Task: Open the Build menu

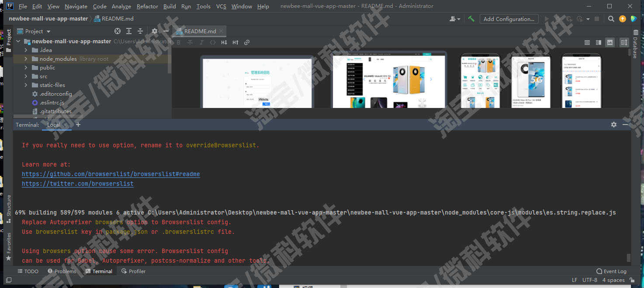Action: pyautogui.click(x=170, y=6)
